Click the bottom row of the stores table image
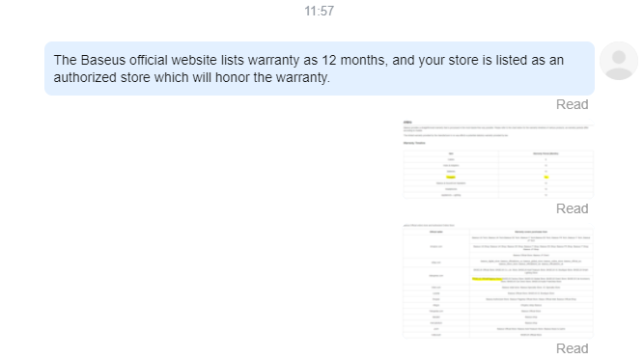Screen dimensions: 644x359 (498, 335)
